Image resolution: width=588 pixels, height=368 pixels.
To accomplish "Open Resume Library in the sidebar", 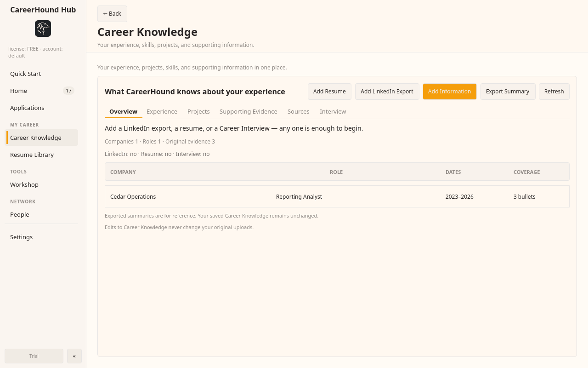I will click(41, 155).
